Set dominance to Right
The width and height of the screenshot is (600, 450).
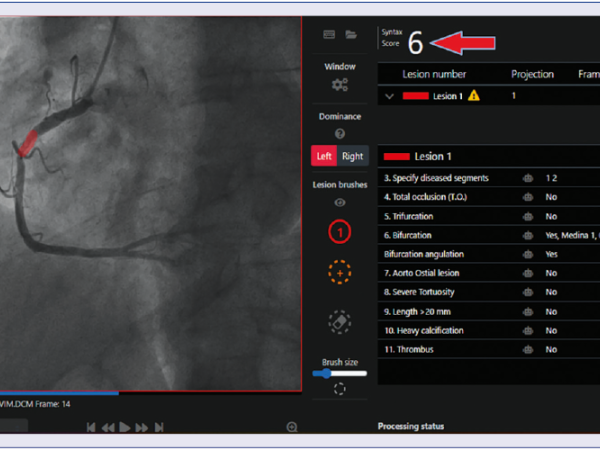coord(353,156)
